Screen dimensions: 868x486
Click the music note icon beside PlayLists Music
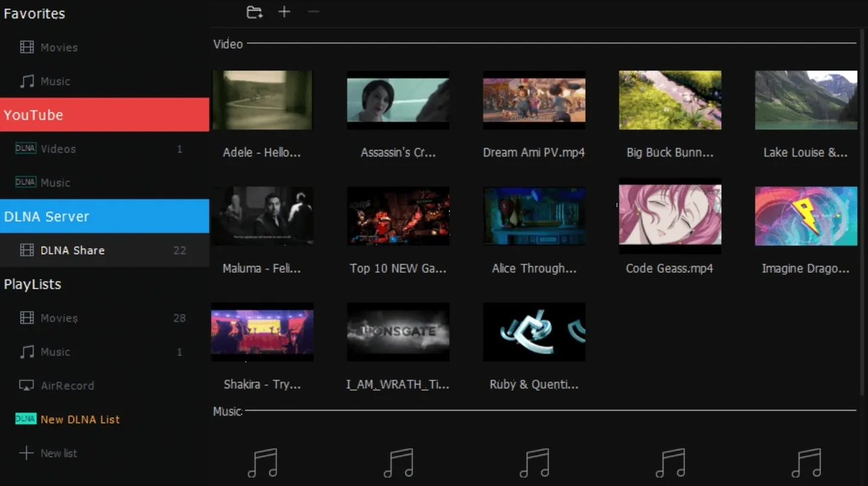(26, 352)
